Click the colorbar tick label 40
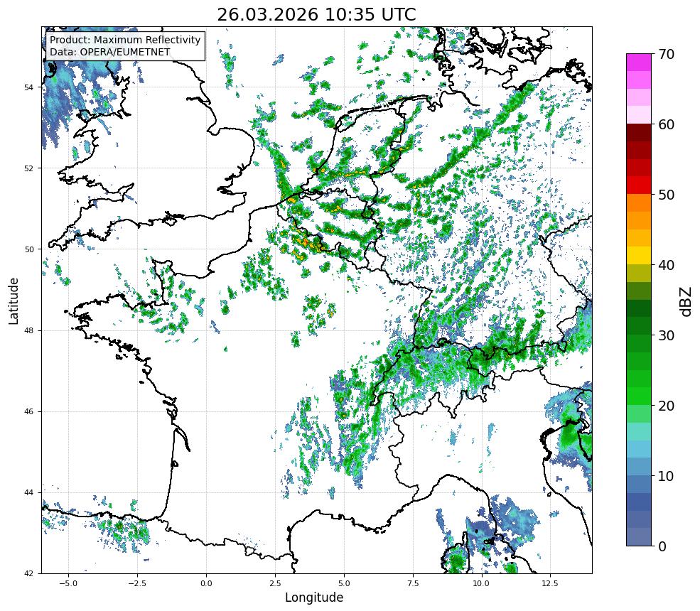 click(x=666, y=265)
